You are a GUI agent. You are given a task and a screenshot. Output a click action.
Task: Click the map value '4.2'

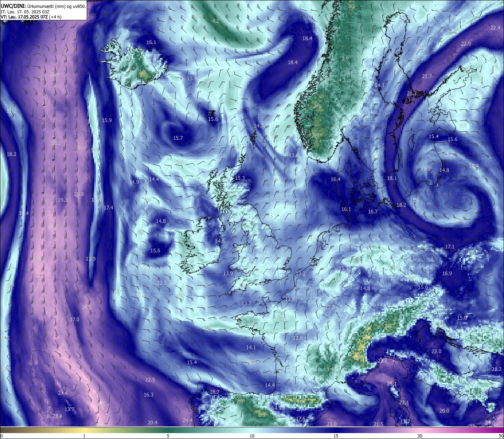click(216, 21)
